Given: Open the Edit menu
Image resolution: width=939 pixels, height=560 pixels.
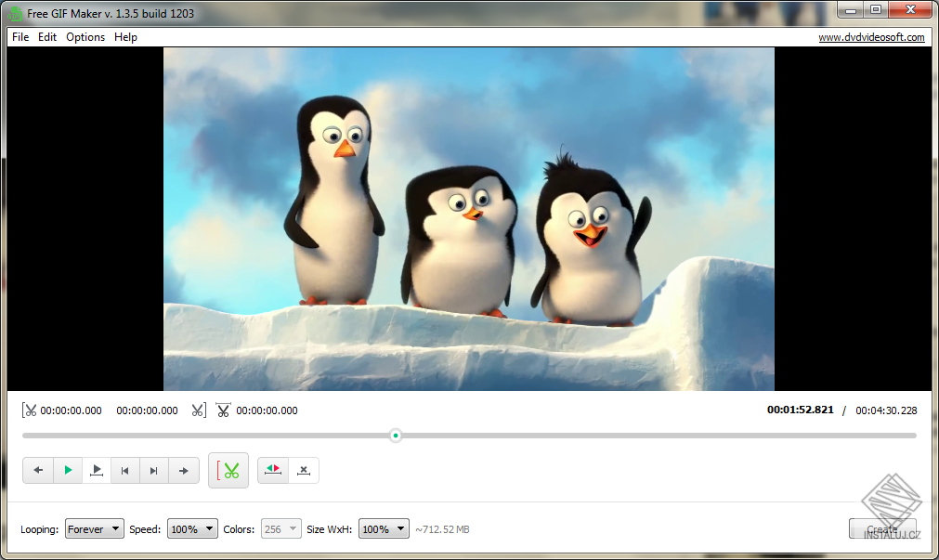Looking at the screenshot, I should pos(47,37).
